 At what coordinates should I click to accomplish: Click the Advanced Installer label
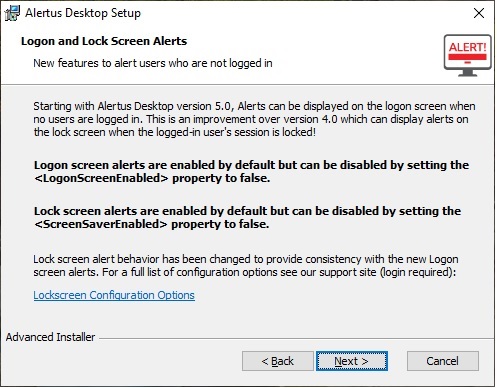coord(50,337)
